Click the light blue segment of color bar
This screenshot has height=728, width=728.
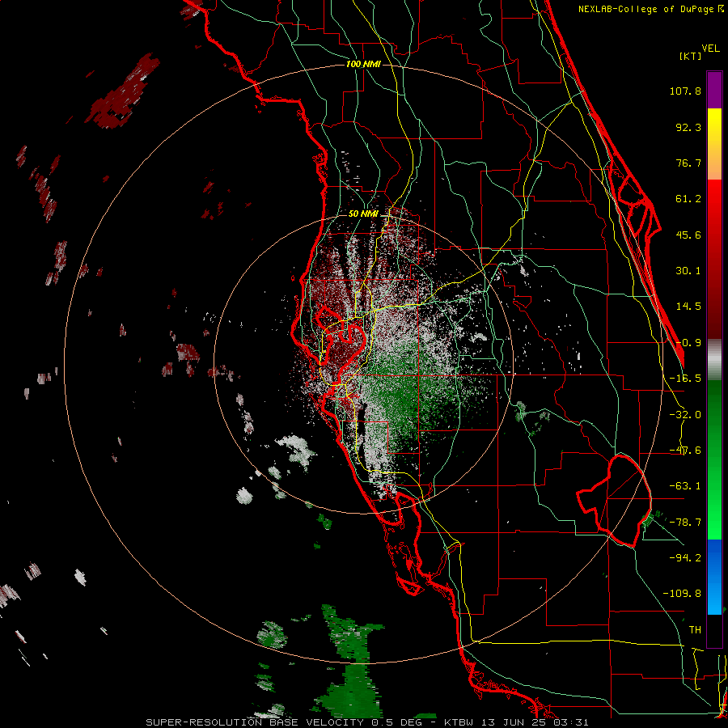pyautogui.click(x=714, y=577)
